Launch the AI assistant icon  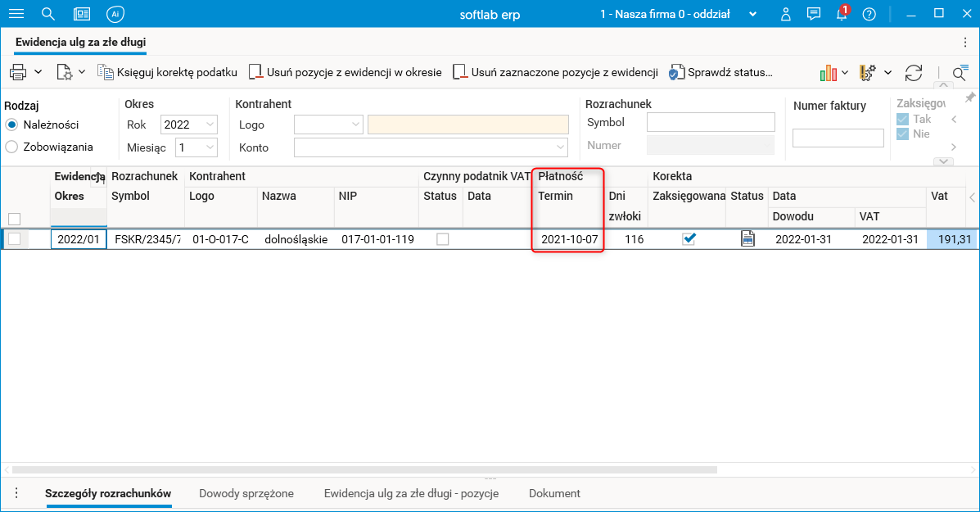click(x=115, y=14)
